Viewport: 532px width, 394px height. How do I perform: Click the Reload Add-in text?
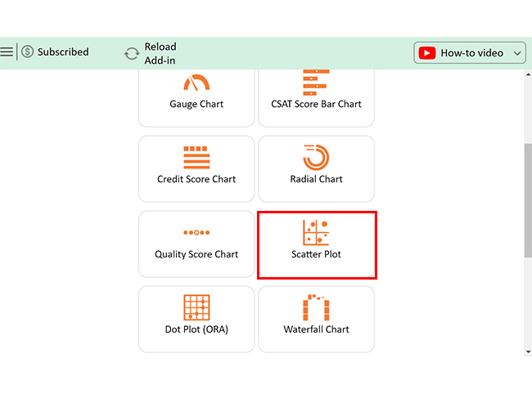pos(160,53)
